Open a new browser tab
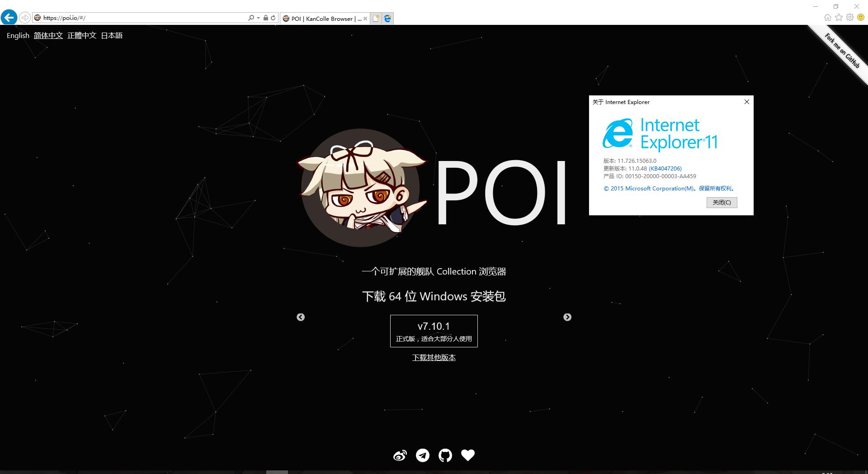Image resolution: width=868 pixels, height=474 pixels. tap(376, 19)
